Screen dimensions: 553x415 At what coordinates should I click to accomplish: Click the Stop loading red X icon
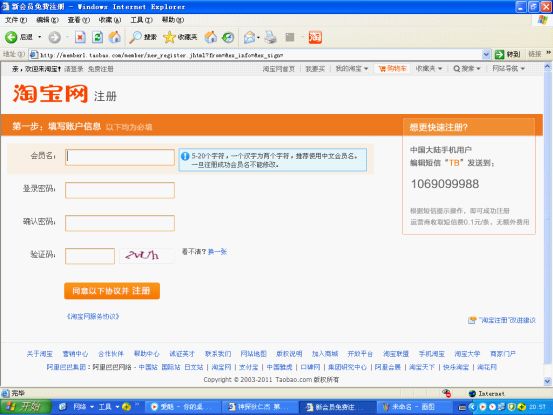80,37
